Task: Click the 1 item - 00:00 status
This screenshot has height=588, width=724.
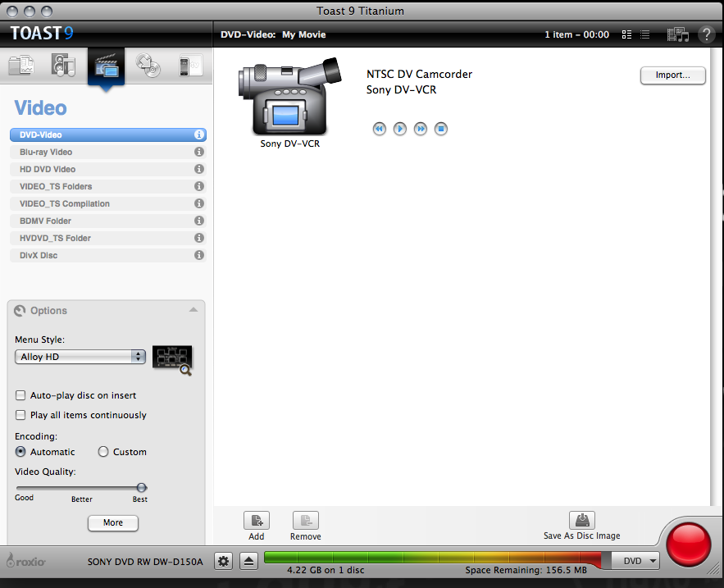Action: click(x=576, y=34)
